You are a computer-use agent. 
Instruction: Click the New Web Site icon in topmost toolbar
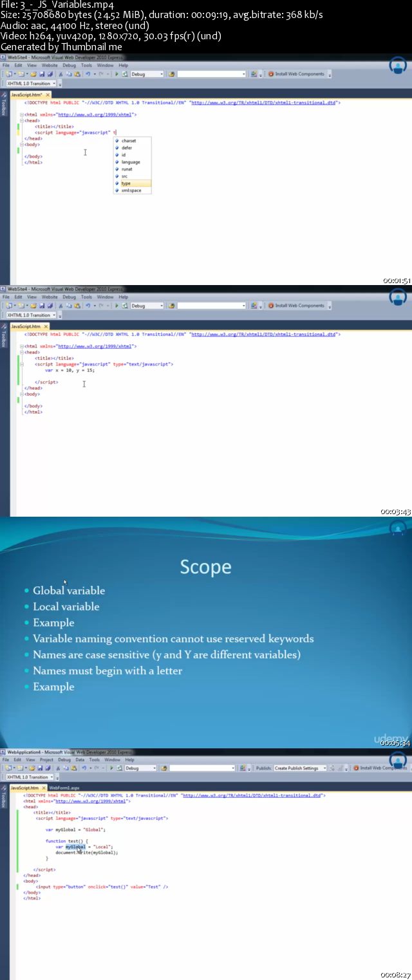8,74
